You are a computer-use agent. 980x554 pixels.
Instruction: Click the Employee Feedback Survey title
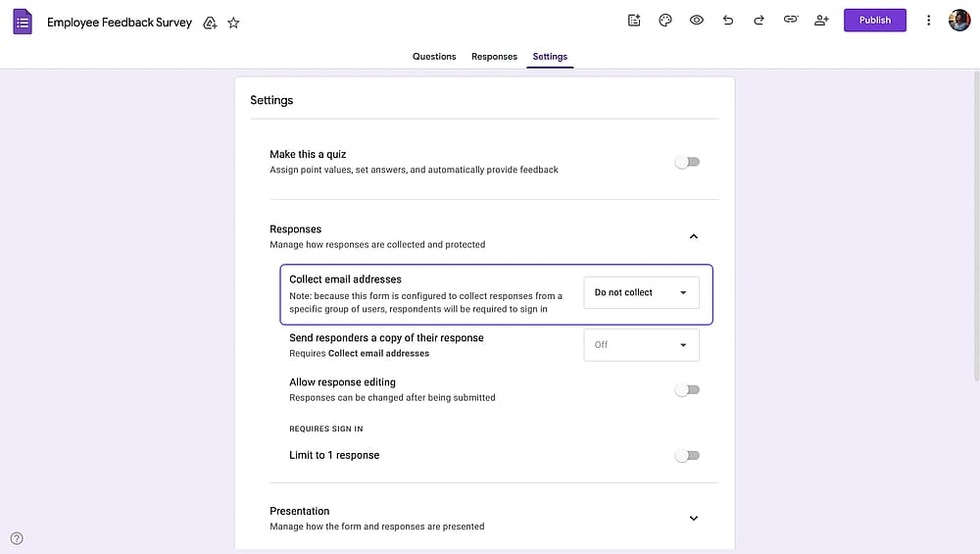(120, 23)
